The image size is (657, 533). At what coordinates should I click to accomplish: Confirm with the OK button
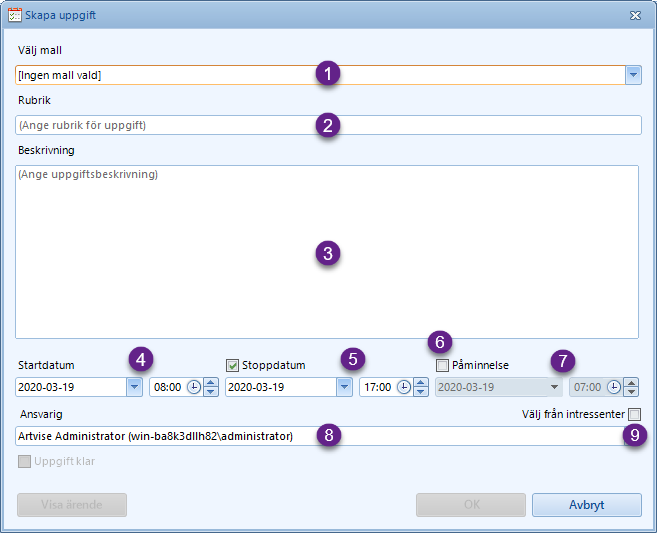click(x=471, y=505)
